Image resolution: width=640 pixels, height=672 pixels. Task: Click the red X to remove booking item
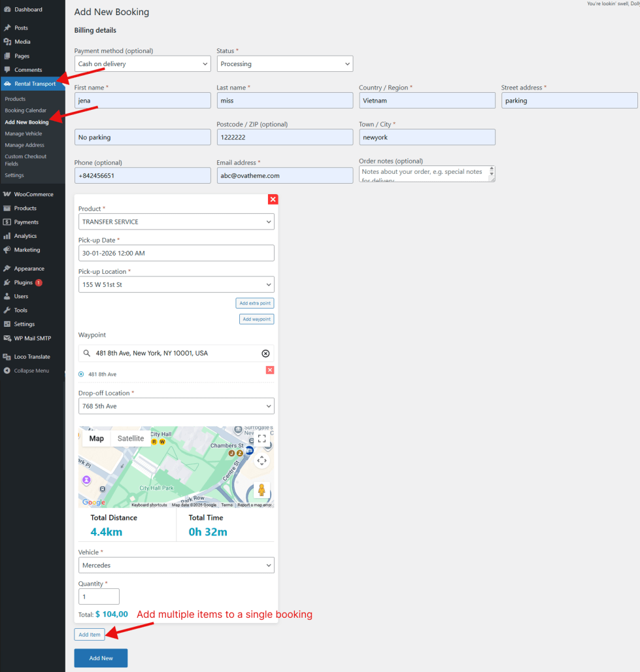273,199
